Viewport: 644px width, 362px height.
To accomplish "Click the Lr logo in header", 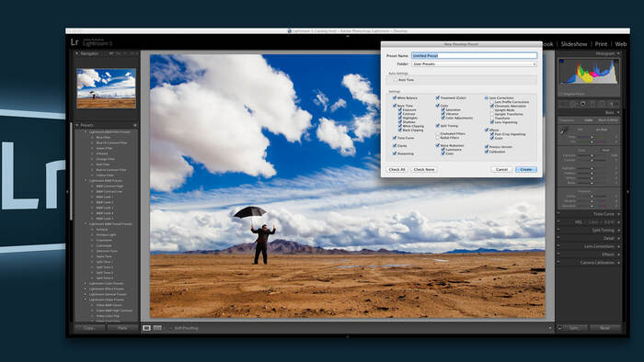I will tap(75, 42).
